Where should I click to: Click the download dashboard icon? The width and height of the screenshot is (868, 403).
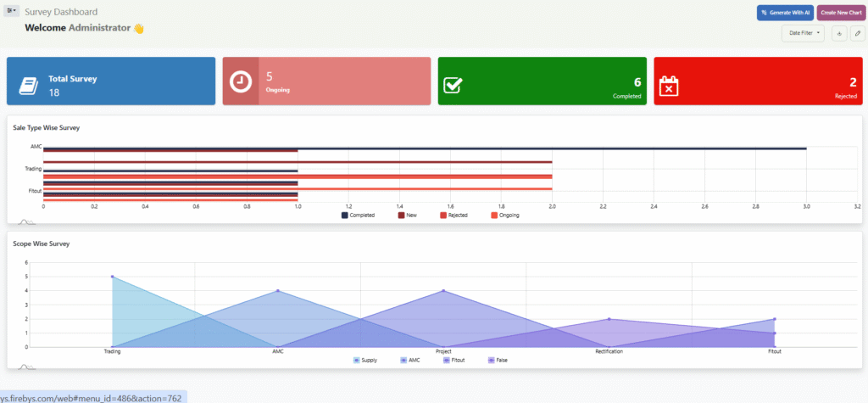[839, 33]
